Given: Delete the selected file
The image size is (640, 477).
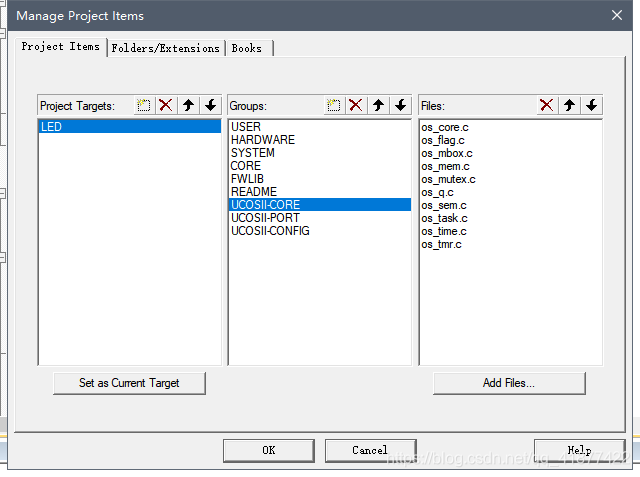Looking at the screenshot, I should pos(547,106).
